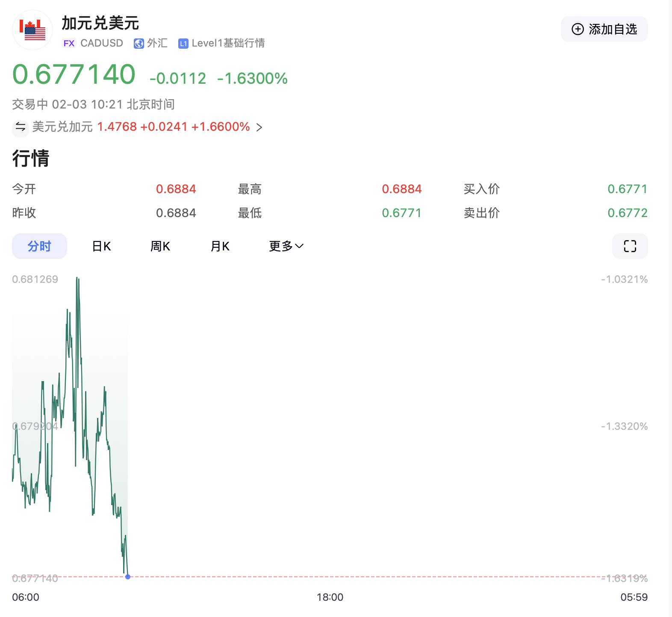Click the blue dot at the chart's latest price
This screenshot has width=672, height=617.
point(128,577)
